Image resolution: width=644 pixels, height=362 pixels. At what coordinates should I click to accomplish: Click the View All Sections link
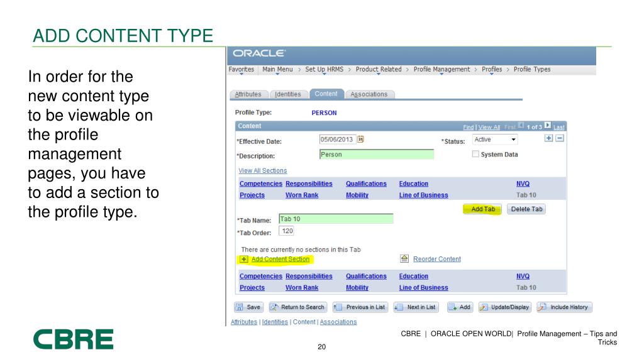pyautogui.click(x=263, y=171)
